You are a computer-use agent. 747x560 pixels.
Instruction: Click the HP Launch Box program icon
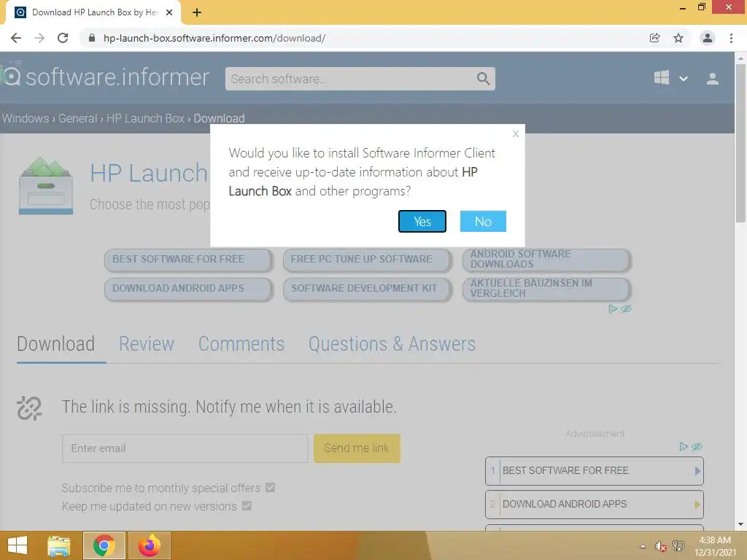[x=46, y=186]
